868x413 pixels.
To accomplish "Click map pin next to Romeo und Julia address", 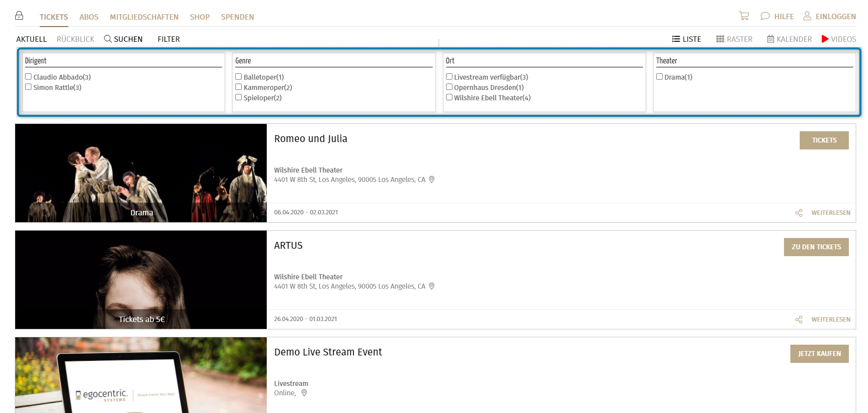I will [x=432, y=179].
